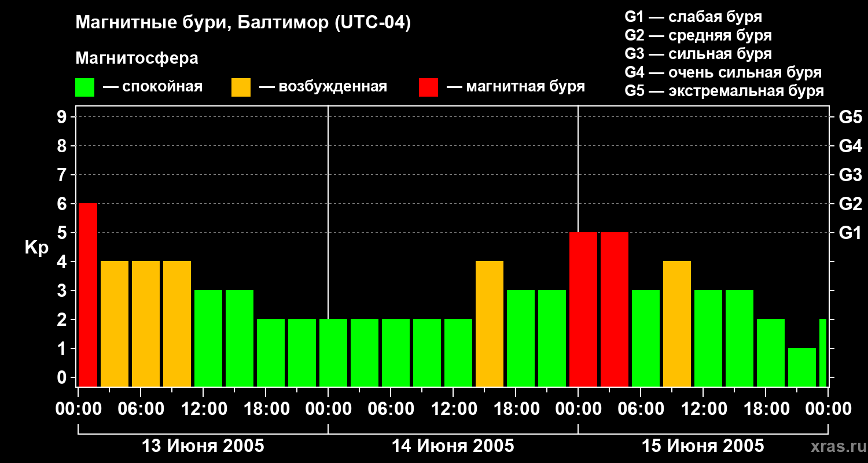Click the orange 'возбужденная' legend swatch

click(241, 87)
